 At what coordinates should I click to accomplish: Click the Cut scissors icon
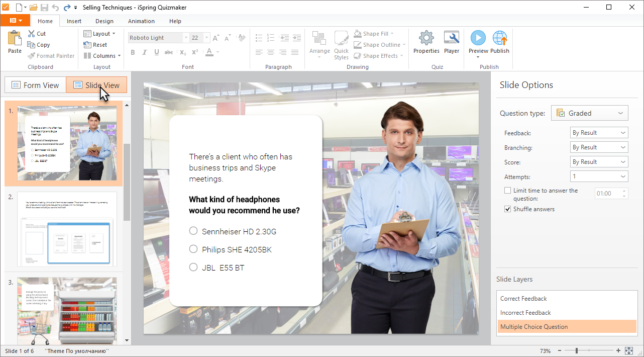pyautogui.click(x=32, y=34)
